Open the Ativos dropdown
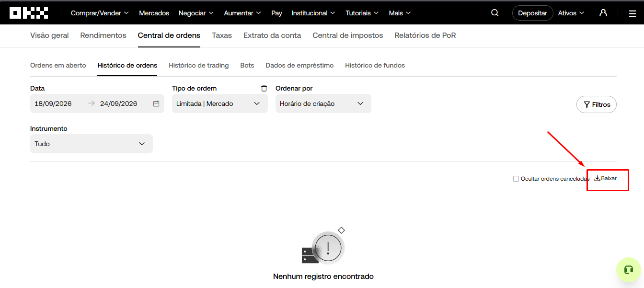The image size is (644, 288). (x=571, y=13)
